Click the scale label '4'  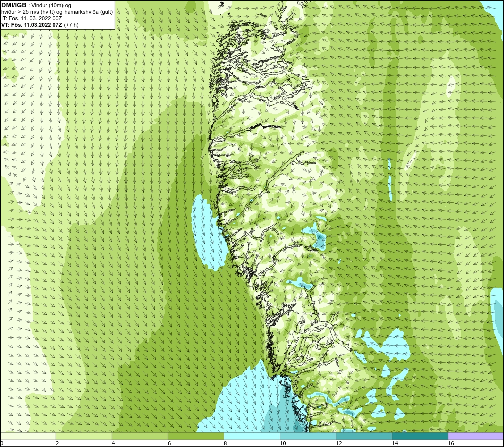click(113, 444)
